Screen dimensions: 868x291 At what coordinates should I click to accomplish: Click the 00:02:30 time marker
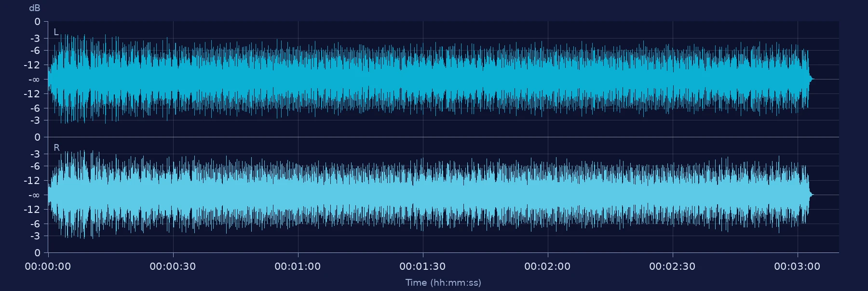[672, 266]
